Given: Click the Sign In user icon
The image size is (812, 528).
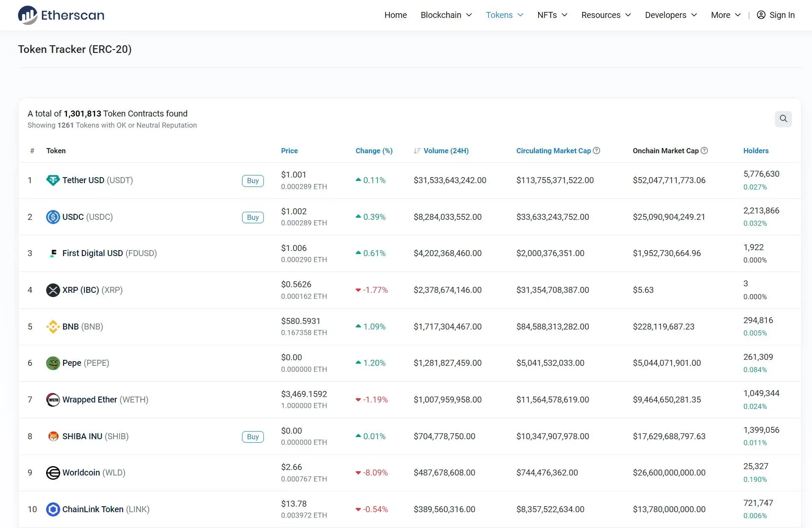Looking at the screenshot, I should 761,15.
